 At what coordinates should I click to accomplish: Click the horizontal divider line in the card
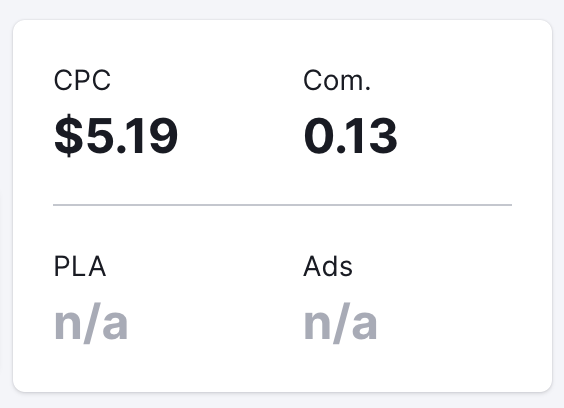click(x=282, y=205)
